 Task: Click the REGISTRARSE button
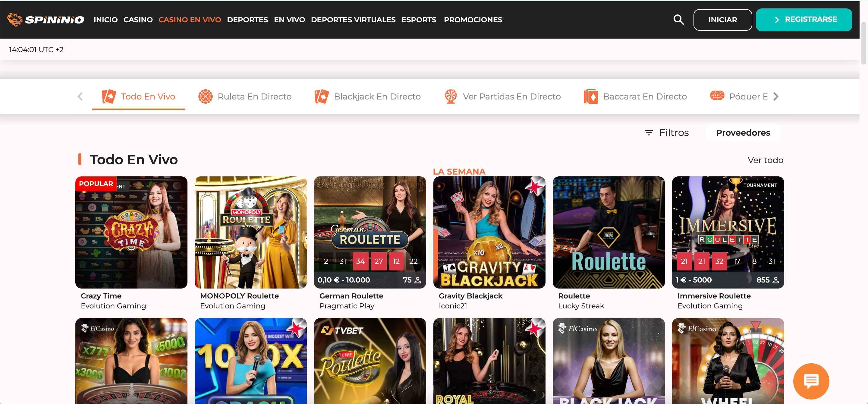point(804,20)
